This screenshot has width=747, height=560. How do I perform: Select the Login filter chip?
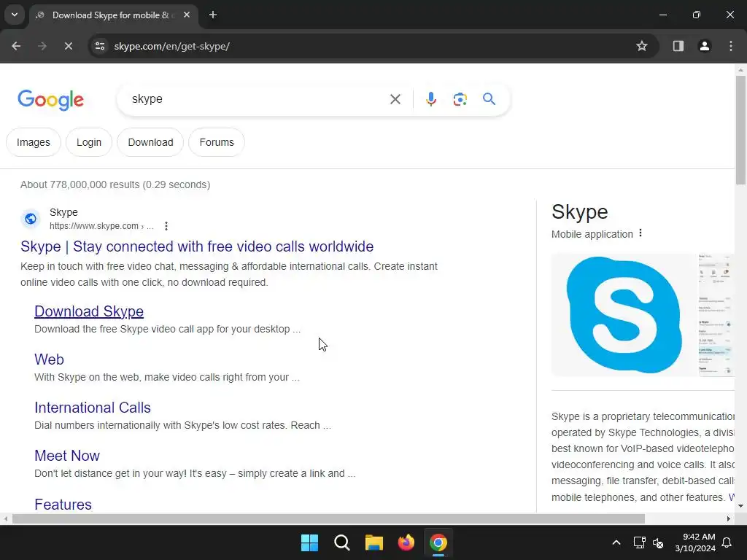tap(89, 142)
